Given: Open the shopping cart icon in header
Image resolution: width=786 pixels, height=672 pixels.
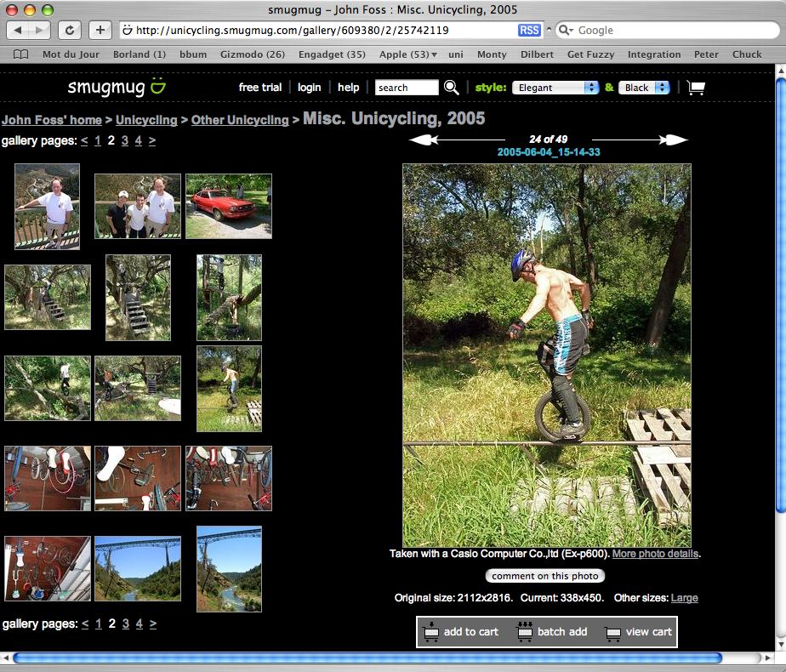Looking at the screenshot, I should tap(696, 88).
